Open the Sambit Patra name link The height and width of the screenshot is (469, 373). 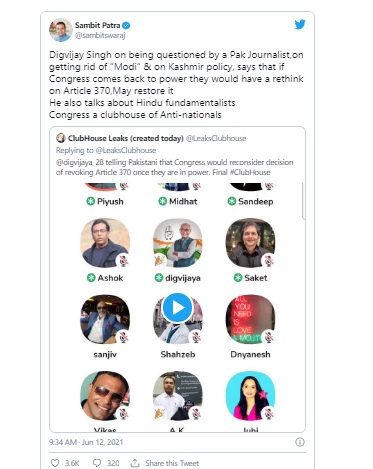(x=97, y=25)
